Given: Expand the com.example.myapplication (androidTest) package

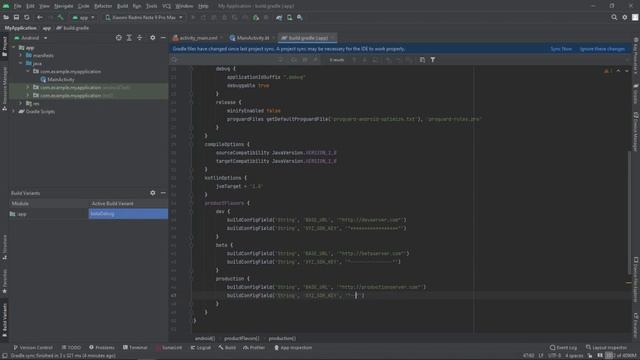Looking at the screenshot, I should 28,87.
